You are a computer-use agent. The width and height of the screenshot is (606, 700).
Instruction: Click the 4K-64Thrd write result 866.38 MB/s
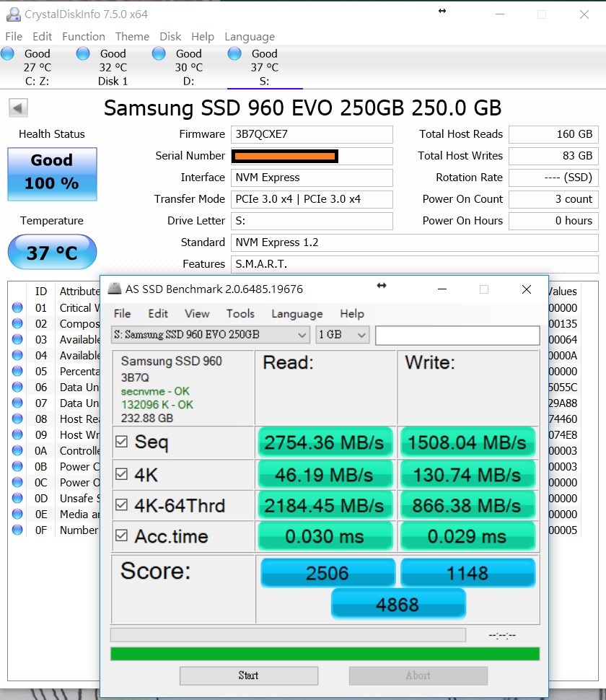coord(467,505)
